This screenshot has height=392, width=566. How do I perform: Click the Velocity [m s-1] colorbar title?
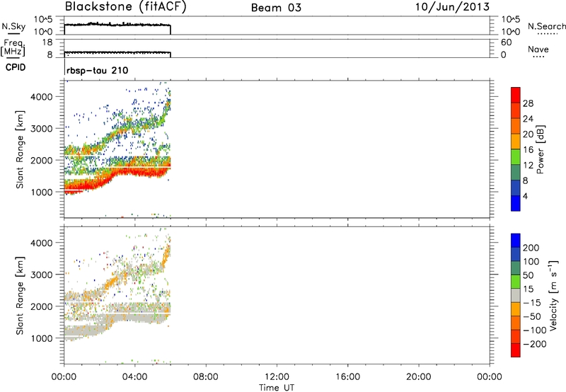coord(553,295)
